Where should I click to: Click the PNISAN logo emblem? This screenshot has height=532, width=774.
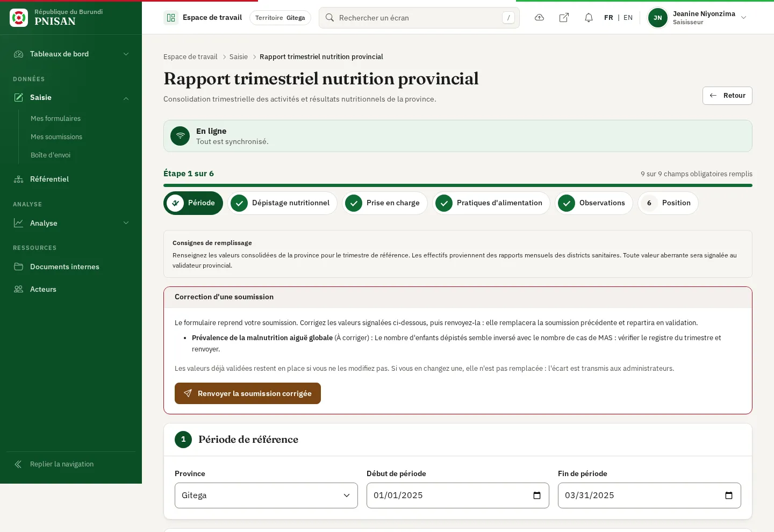point(19,18)
